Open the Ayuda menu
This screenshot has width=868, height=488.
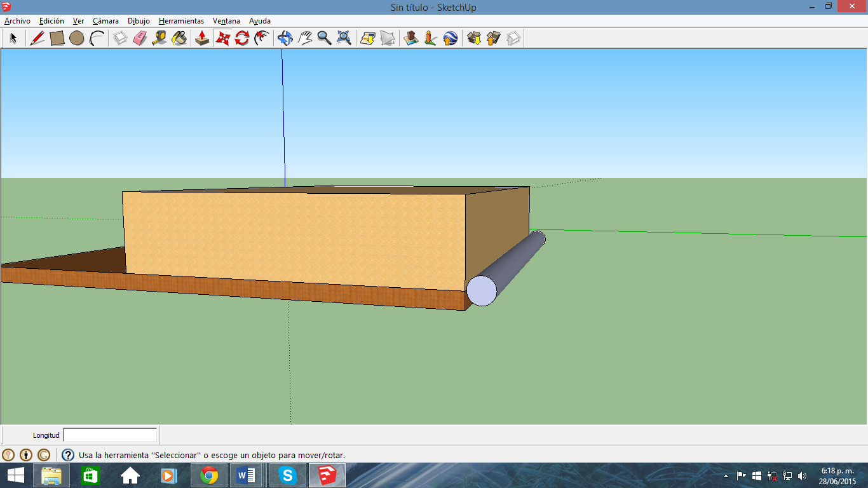[260, 21]
